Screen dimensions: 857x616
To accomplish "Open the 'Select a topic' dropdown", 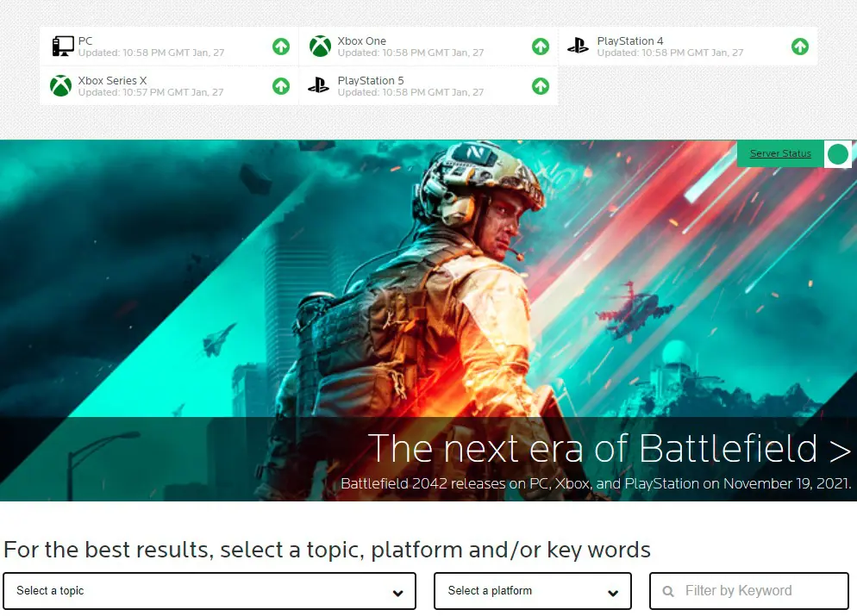I will click(210, 591).
